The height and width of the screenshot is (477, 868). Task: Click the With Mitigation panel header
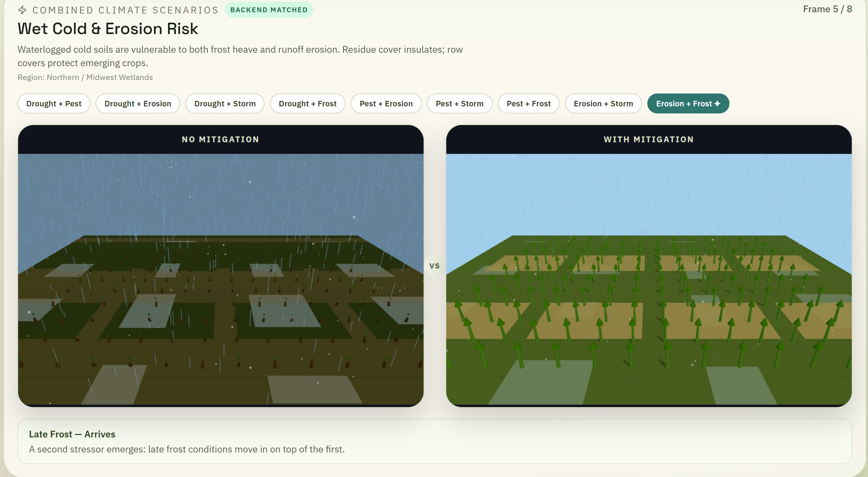pyautogui.click(x=649, y=139)
